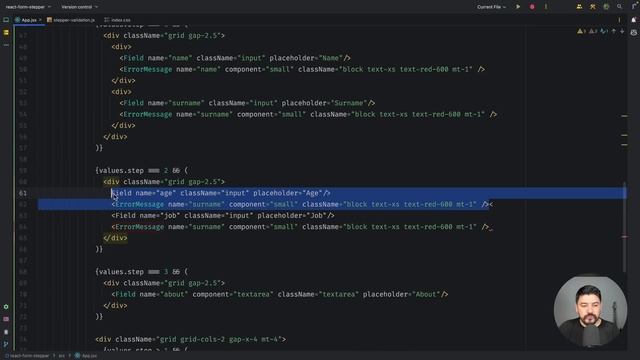Click Field name="name" placeholder="Name" line

(235, 58)
